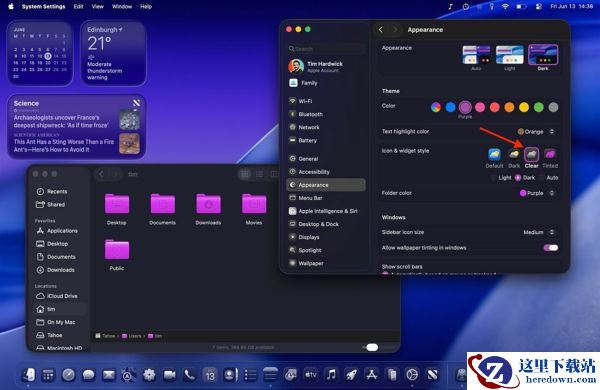Open the Downloads folder in Finder

click(x=208, y=209)
